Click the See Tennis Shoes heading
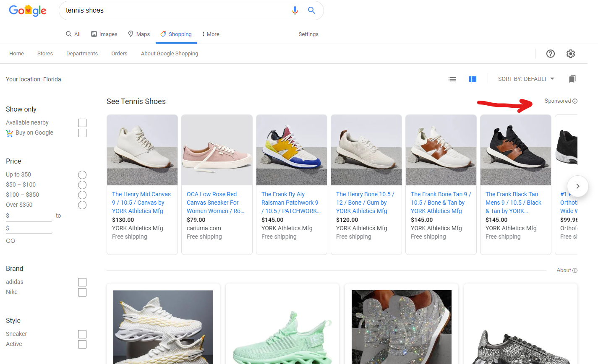Screen dimensions: 598x364 (136, 101)
